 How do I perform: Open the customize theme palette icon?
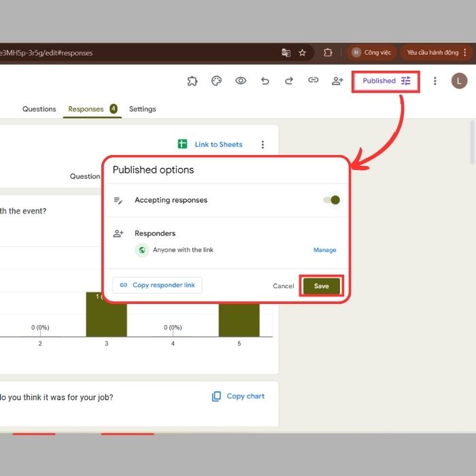(x=216, y=81)
